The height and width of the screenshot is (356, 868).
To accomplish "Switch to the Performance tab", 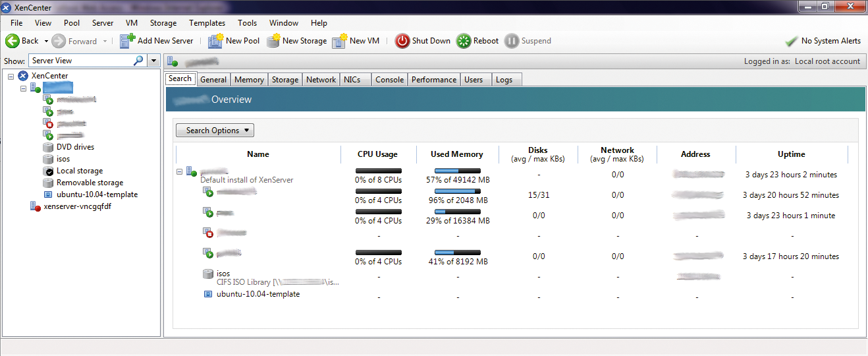I will click(x=433, y=80).
